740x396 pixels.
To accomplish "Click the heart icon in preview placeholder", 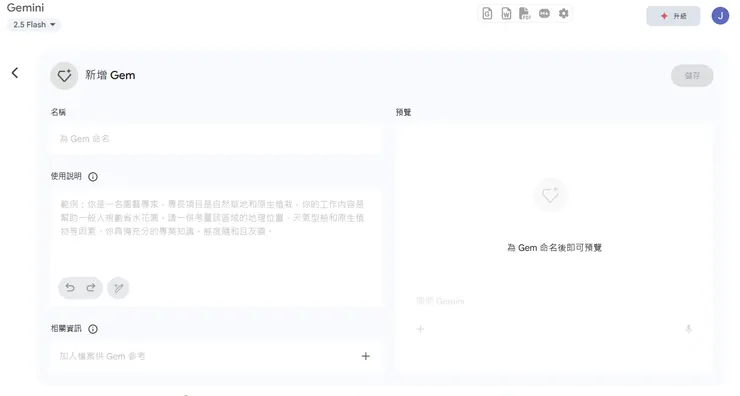I will (x=550, y=195).
